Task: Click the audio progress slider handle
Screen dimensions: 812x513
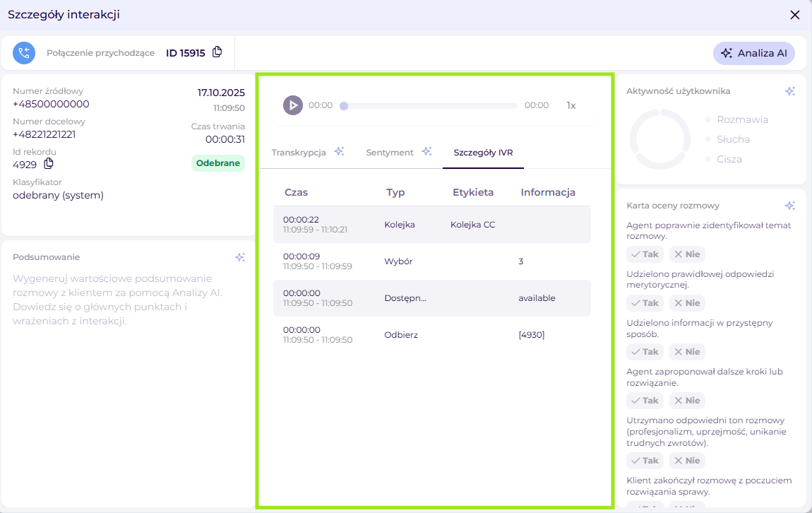Action: pyautogui.click(x=344, y=106)
